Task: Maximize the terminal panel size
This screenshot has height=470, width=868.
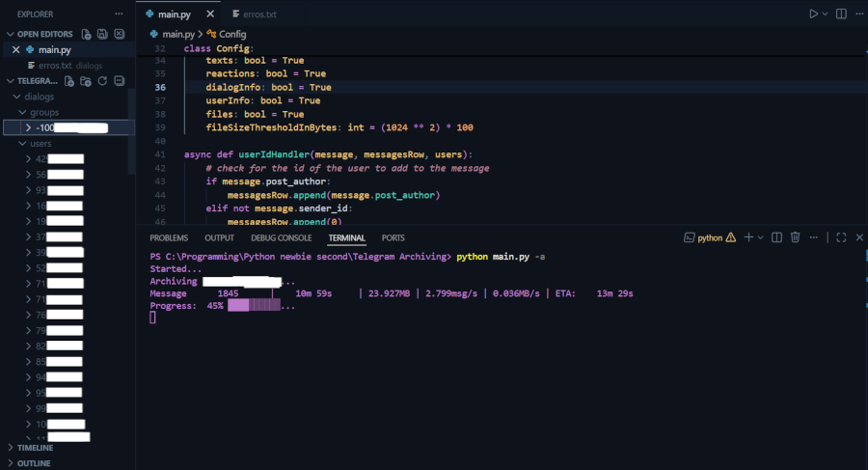Action: 841,237
